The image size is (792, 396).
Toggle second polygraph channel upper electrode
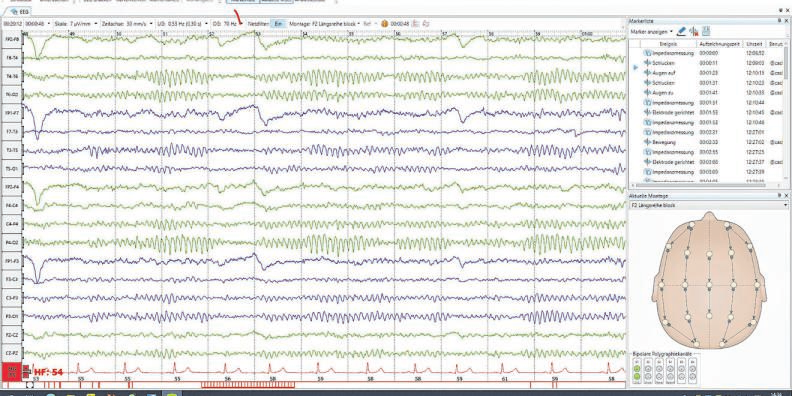click(x=648, y=368)
